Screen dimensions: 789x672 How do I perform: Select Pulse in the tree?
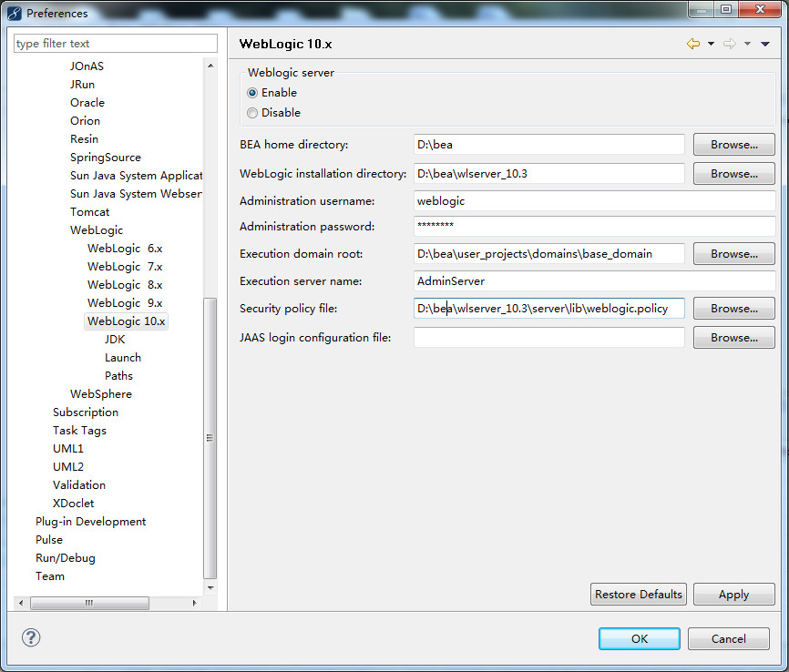(49, 540)
